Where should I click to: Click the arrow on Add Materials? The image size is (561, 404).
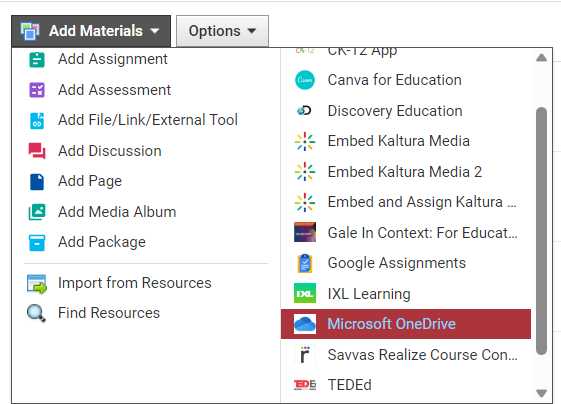coord(155,31)
